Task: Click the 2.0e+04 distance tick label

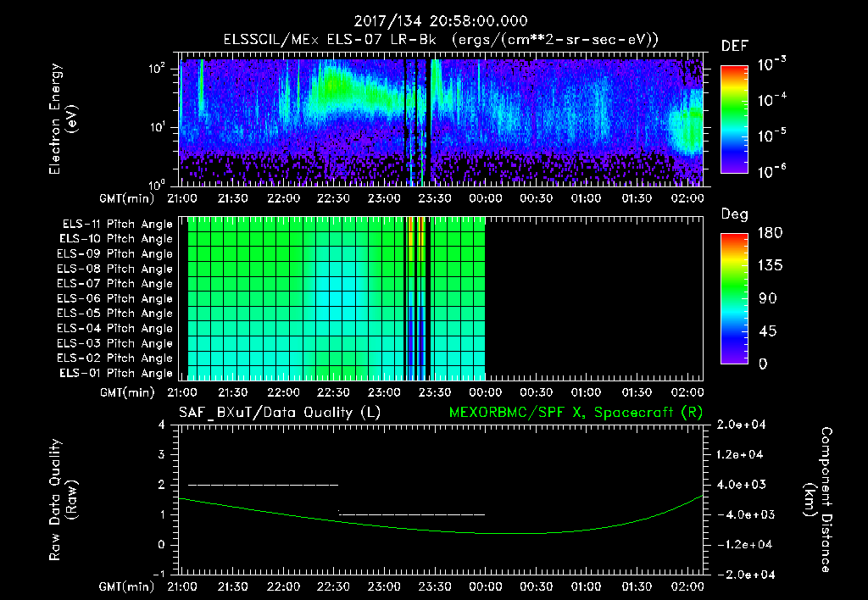Action: 740,425
